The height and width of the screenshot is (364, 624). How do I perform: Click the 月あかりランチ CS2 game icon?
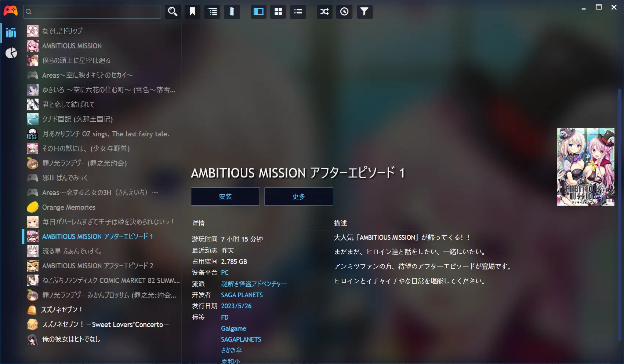32,134
